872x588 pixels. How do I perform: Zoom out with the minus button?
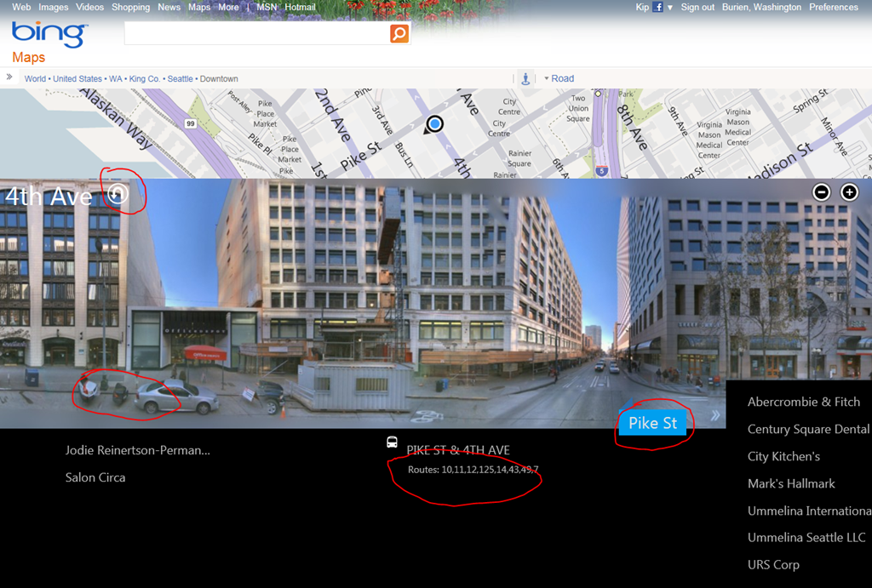coord(822,192)
